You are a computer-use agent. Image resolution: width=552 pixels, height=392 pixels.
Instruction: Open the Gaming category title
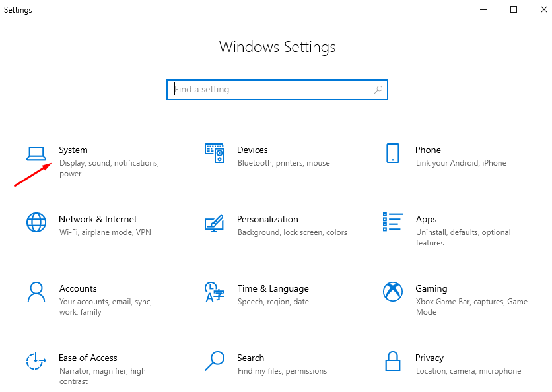(x=431, y=289)
